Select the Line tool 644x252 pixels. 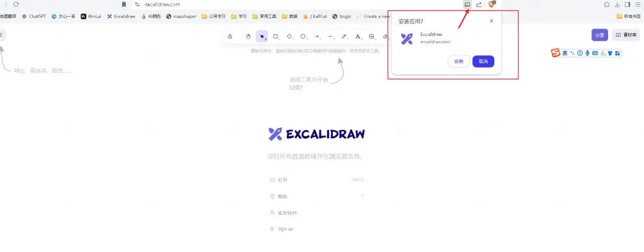click(331, 36)
